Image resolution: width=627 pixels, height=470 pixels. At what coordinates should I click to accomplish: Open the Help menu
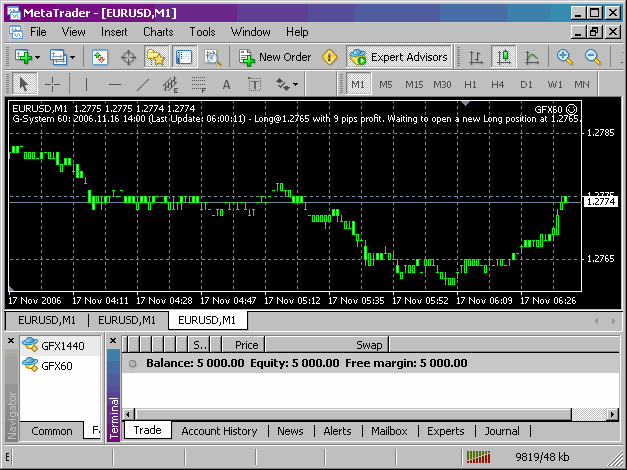pos(297,32)
